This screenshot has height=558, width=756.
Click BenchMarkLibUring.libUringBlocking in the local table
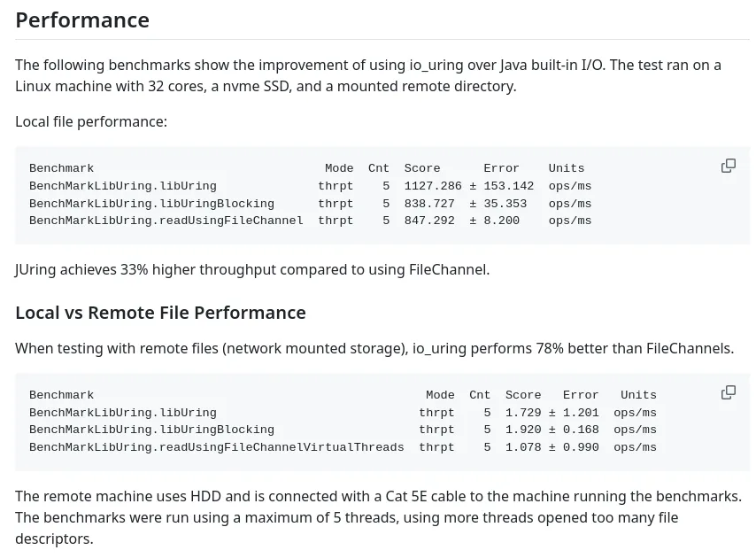pos(151,204)
